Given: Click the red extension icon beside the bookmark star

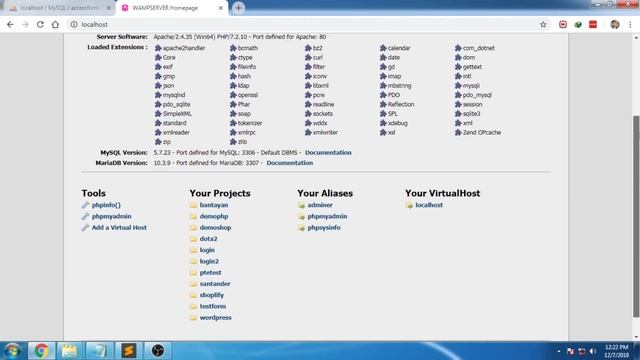Looking at the screenshot, I should click(563, 24).
